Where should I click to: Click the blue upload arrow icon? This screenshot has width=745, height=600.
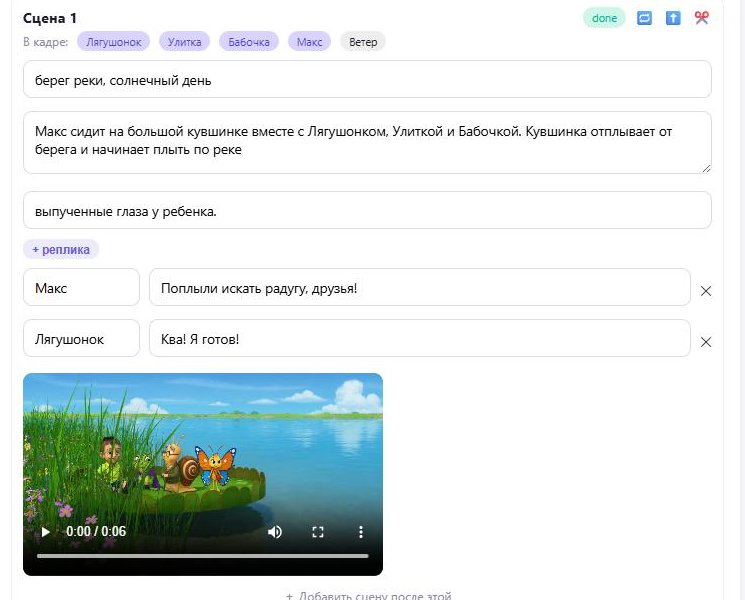point(673,18)
